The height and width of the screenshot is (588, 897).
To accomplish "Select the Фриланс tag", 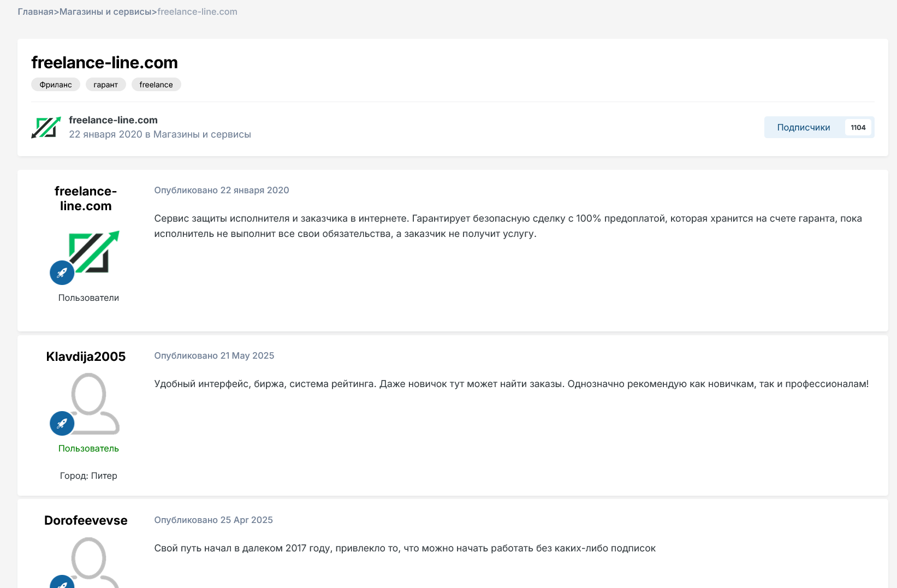I will coord(56,85).
